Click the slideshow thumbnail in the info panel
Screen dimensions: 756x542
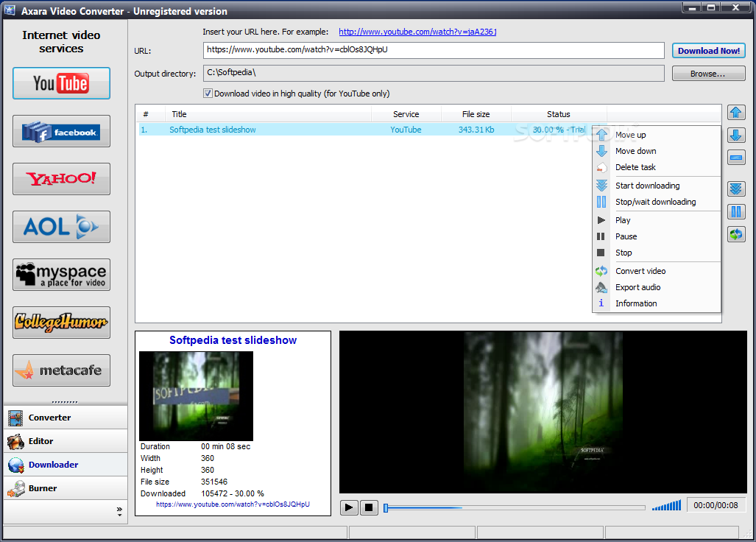click(197, 396)
